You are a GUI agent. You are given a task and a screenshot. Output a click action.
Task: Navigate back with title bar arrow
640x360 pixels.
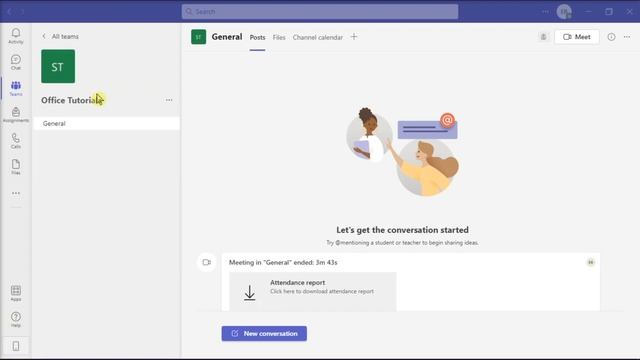[9, 12]
